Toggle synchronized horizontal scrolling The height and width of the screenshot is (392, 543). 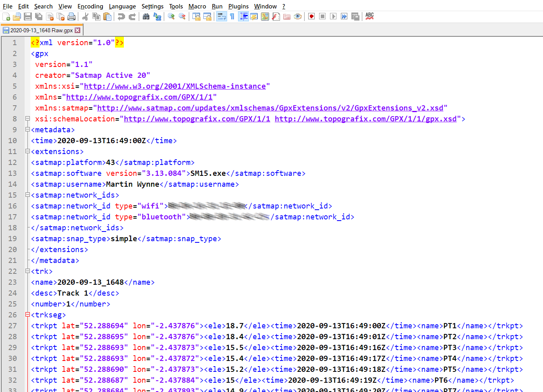pyautogui.click(x=207, y=17)
